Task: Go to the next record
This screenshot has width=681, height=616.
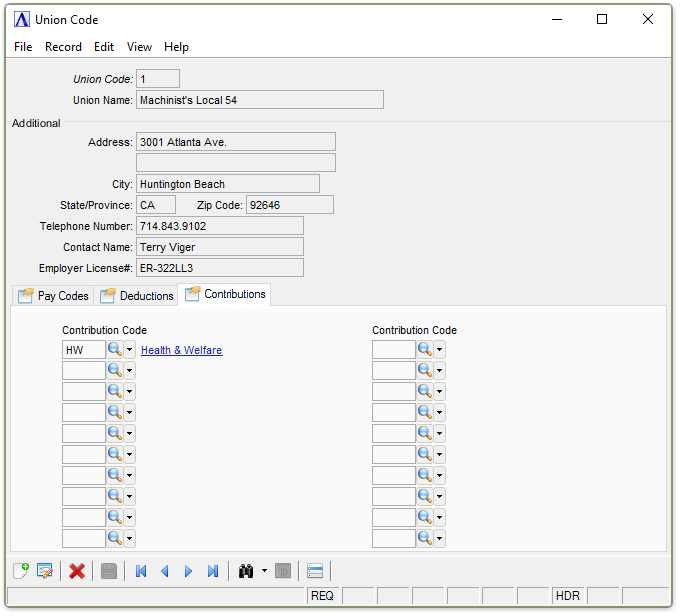Action: pos(188,571)
